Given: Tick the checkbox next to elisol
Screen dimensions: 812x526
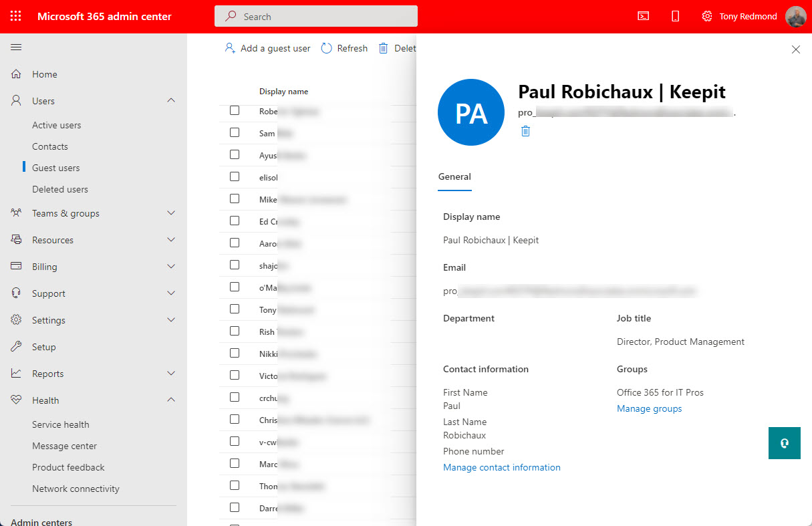Looking at the screenshot, I should 235,176.
